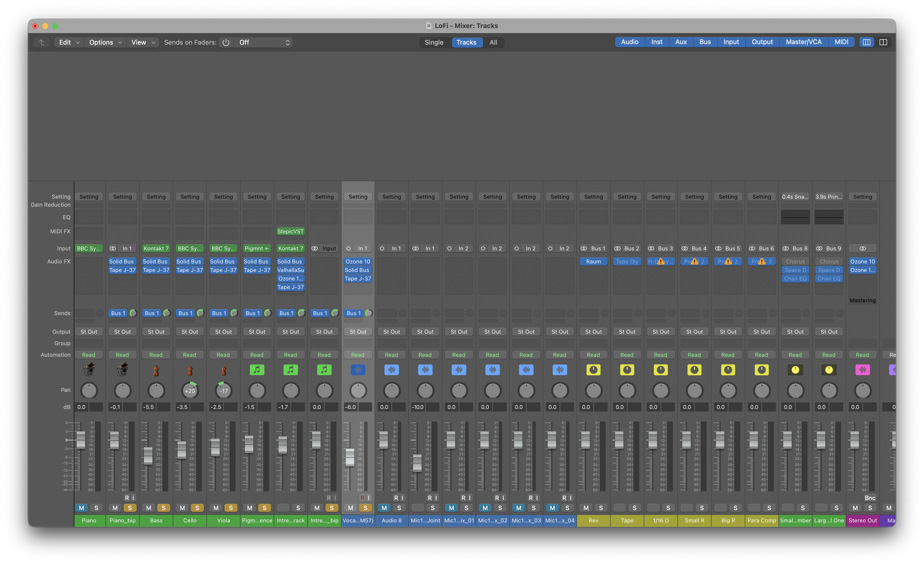Click the mono format icon on Voca...M57) input
This screenshot has height=564, width=924.
349,249
